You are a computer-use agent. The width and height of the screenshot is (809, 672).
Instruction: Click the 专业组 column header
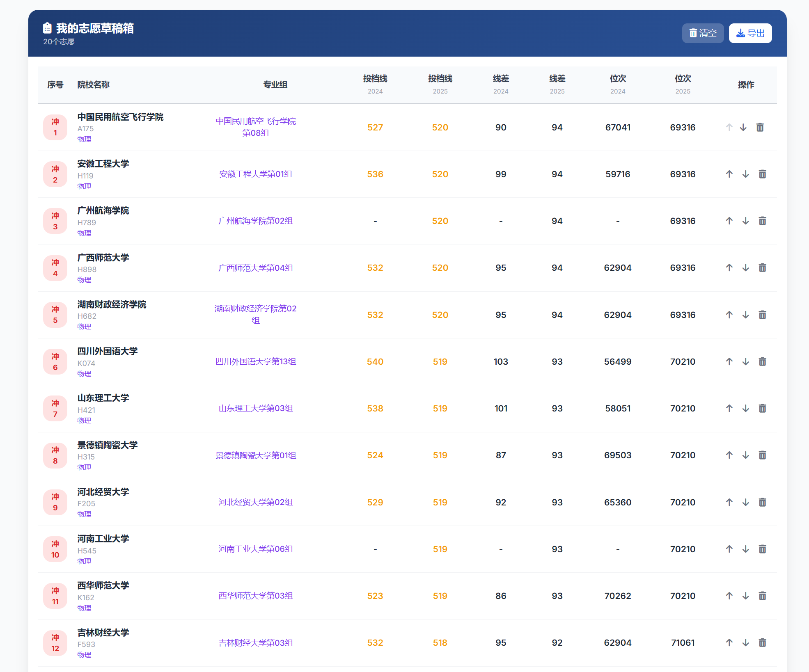tap(275, 85)
